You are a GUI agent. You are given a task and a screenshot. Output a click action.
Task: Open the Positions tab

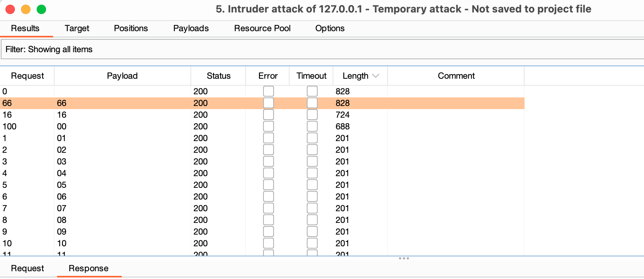[131, 28]
